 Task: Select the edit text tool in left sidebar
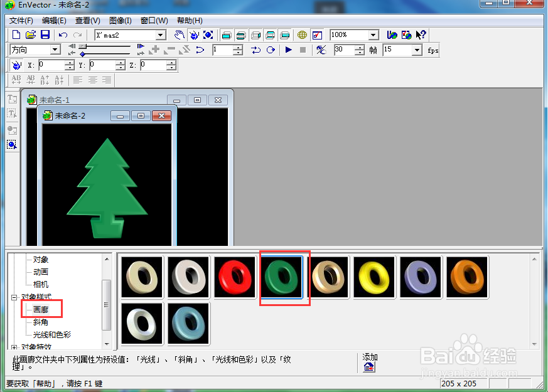click(12, 114)
